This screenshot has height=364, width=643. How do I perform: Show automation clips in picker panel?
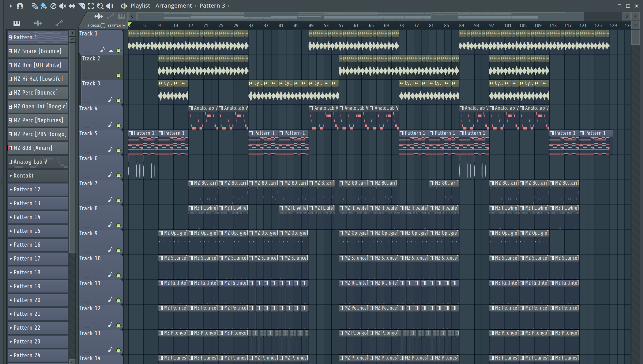59,23
